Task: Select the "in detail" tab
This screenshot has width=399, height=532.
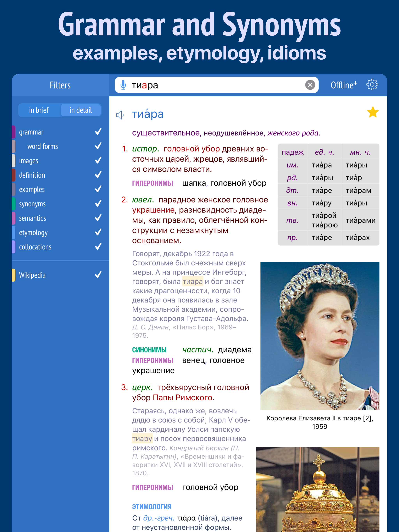Action: (x=81, y=110)
